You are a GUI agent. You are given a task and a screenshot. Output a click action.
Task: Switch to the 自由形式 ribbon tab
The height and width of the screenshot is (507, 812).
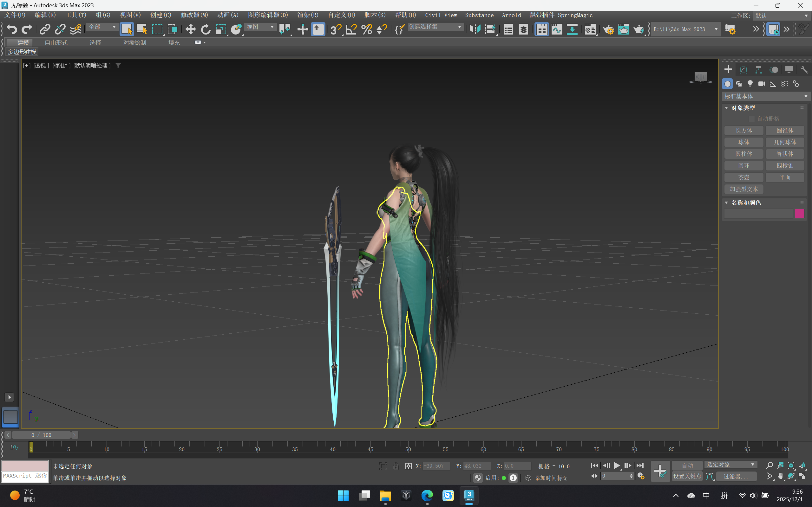pyautogui.click(x=56, y=42)
